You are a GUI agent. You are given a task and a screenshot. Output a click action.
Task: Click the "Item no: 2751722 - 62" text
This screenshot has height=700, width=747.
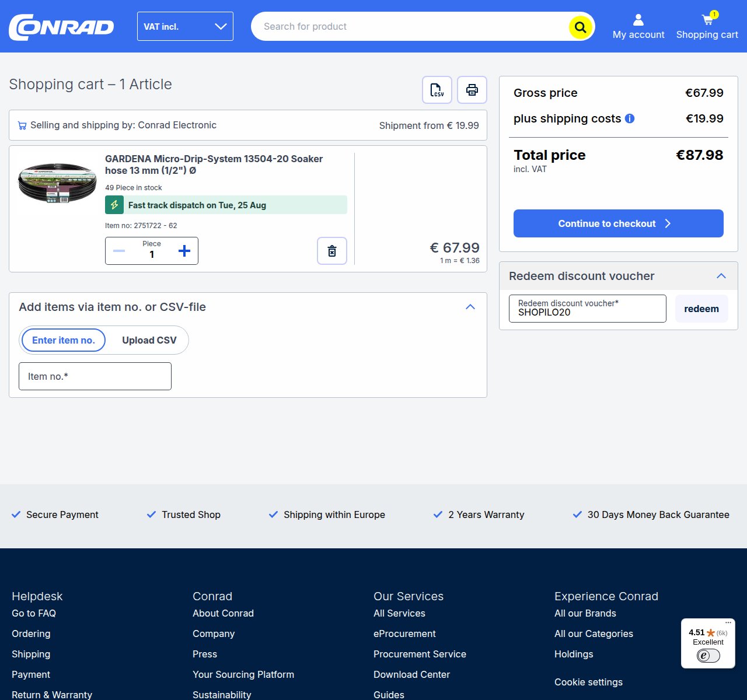point(141,226)
